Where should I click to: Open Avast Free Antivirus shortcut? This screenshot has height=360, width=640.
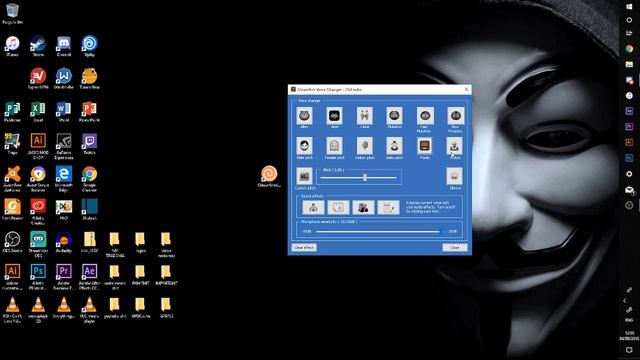[x=12, y=179]
